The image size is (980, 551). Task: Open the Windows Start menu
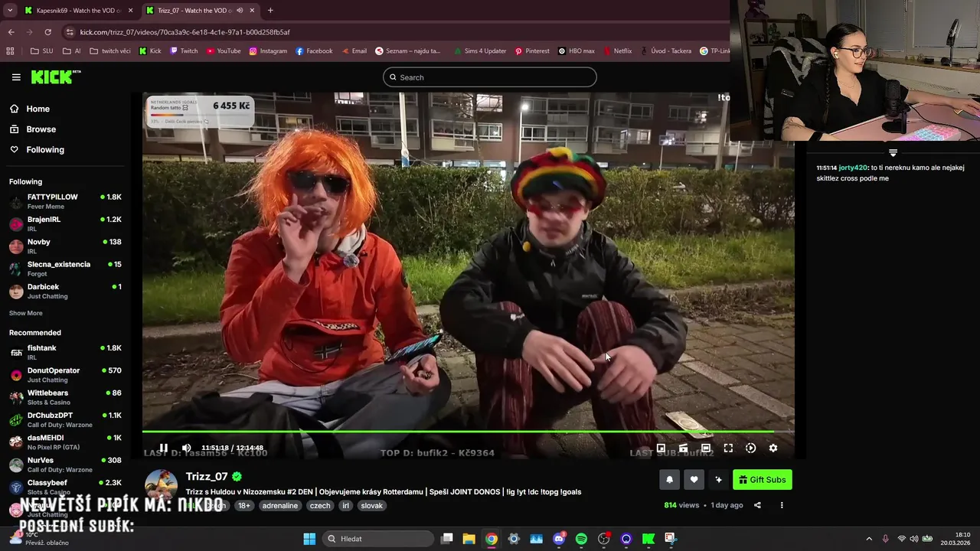(x=309, y=539)
